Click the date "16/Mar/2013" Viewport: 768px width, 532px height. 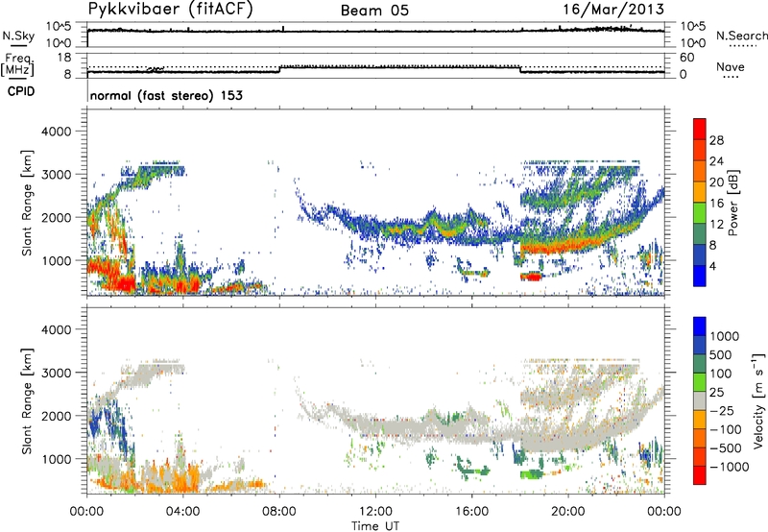pyautogui.click(x=613, y=9)
